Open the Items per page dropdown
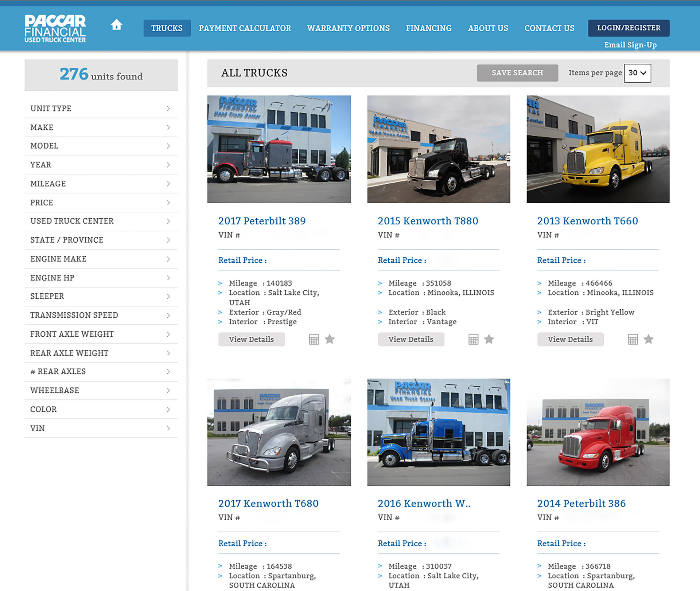The image size is (700, 591). [637, 73]
